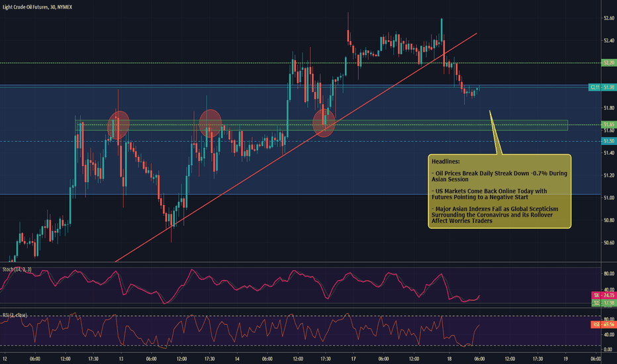Click the 52.40 label on the price axis
617x364 pixels.
(609, 40)
